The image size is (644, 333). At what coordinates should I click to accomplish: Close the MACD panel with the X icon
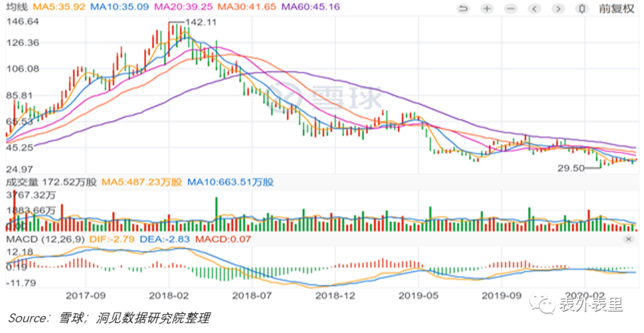coord(628,239)
